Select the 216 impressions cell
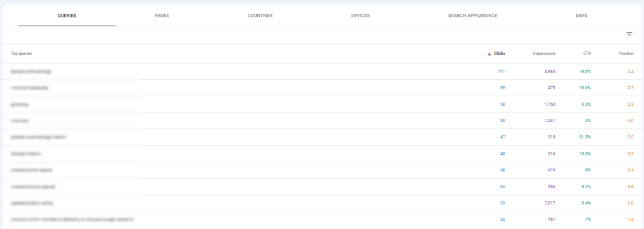Image resolution: width=644 pixels, height=229 pixels. click(x=552, y=154)
